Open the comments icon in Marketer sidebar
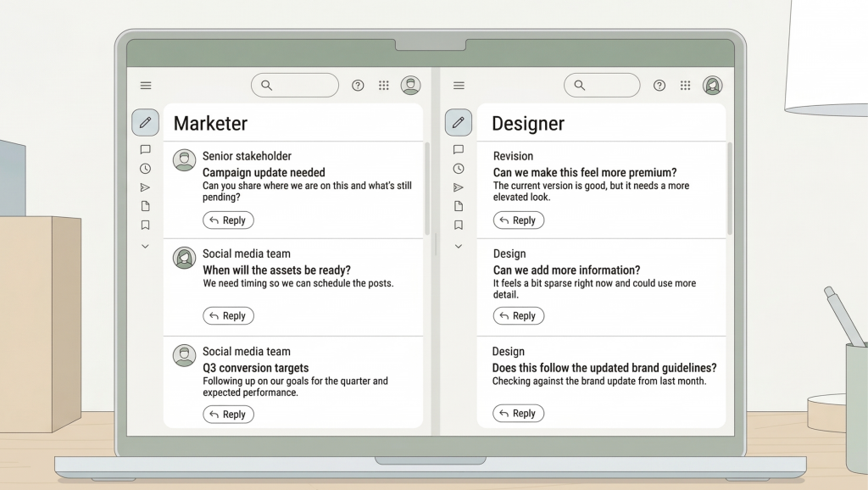The height and width of the screenshot is (490, 868). tap(145, 149)
